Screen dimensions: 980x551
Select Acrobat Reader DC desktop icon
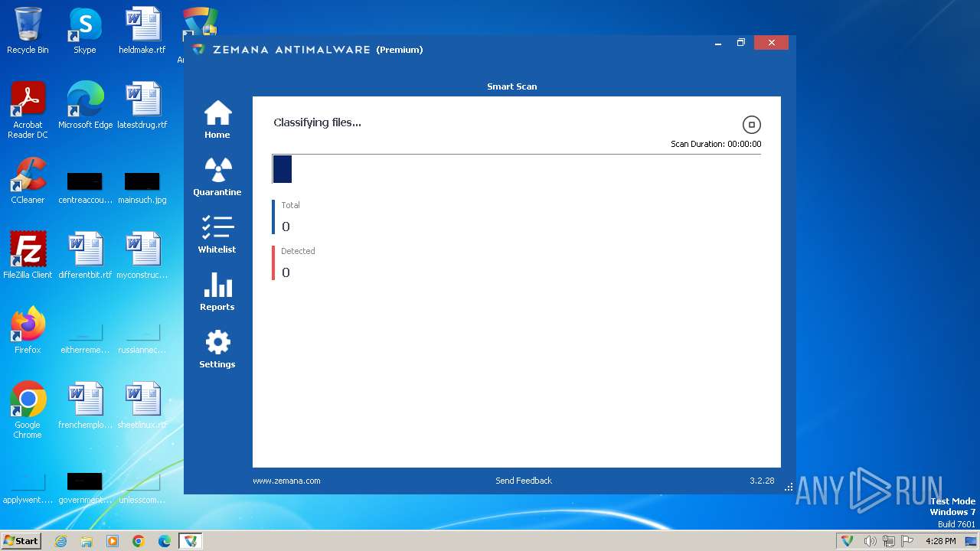[28, 110]
